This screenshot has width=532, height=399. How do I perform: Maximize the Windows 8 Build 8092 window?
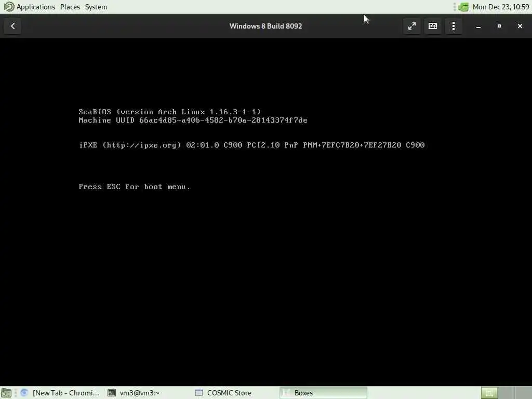[499, 26]
